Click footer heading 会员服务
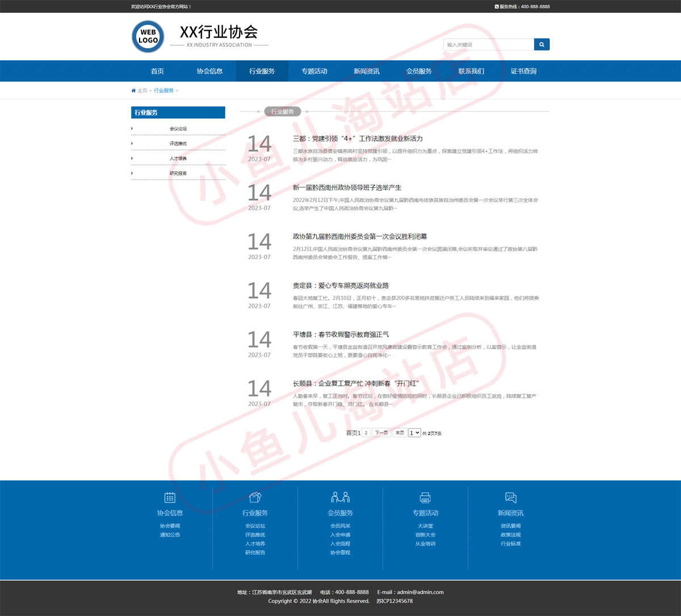Image resolution: width=681 pixels, height=616 pixels. (x=340, y=513)
